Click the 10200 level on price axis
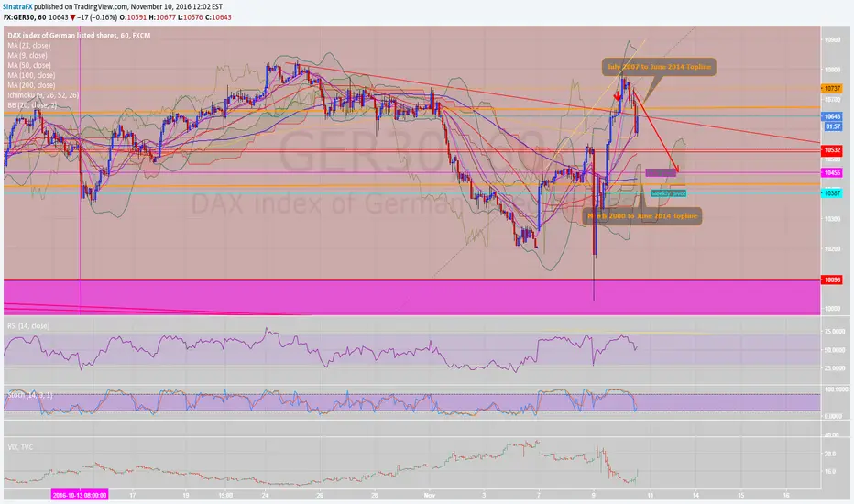 [832, 249]
